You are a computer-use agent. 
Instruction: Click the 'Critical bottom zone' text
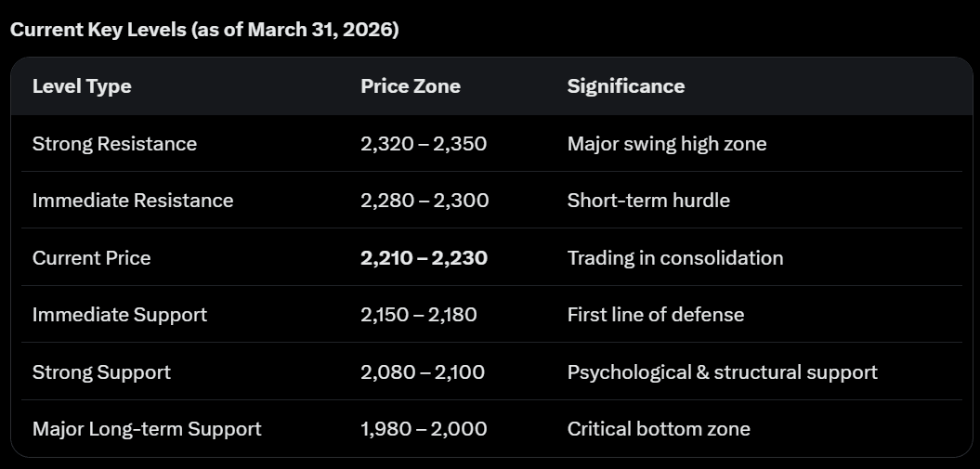tap(659, 429)
